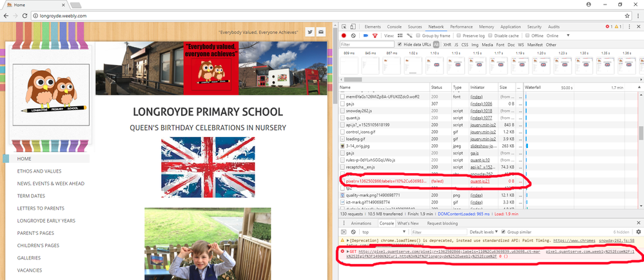Screen dimensions: 644x280
Task: Uncheck the Group similar console checkbox
Action: click(x=503, y=232)
